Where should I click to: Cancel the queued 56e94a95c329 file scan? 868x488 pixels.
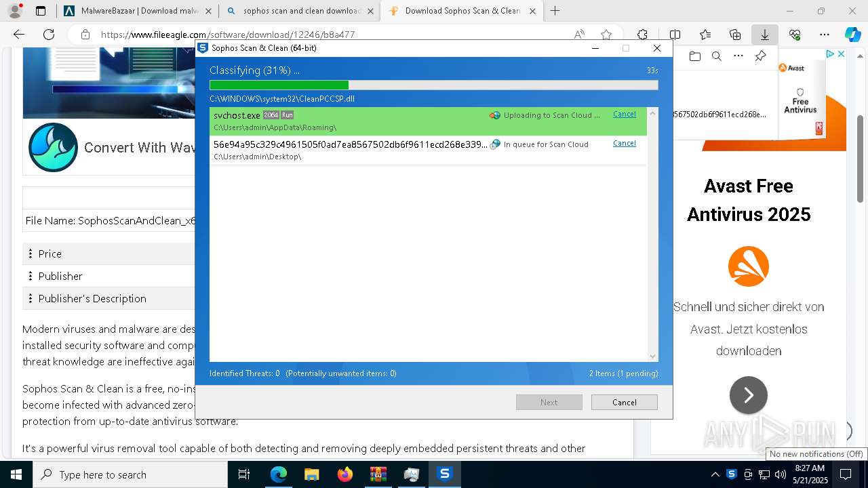click(624, 144)
